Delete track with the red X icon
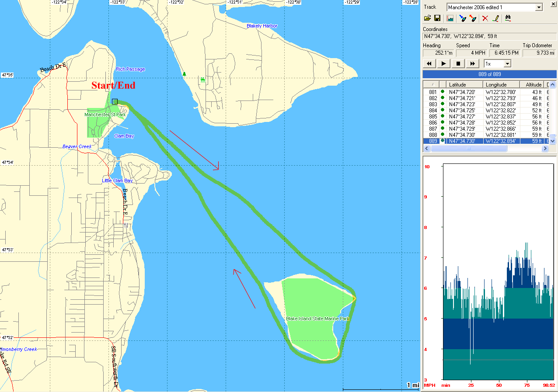This screenshot has width=558, height=392. [485, 18]
